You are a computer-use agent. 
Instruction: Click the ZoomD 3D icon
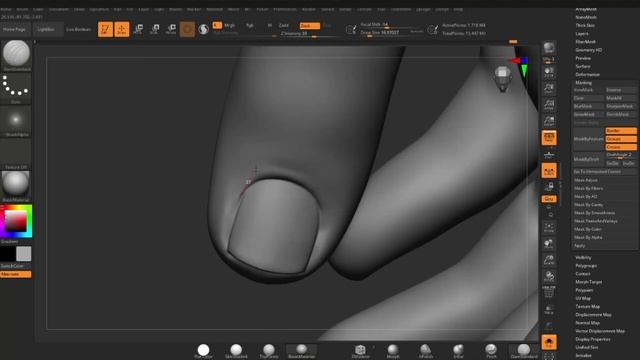pyautogui.click(x=549, y=260)
